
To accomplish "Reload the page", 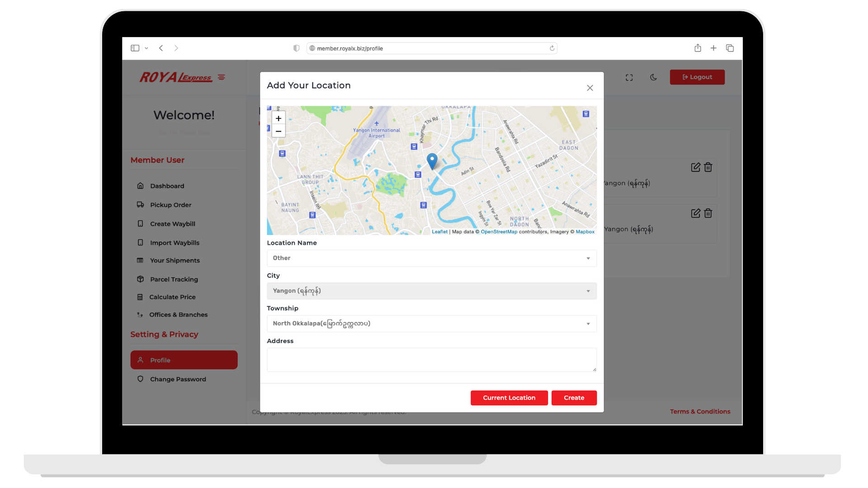I will [552, 48].
